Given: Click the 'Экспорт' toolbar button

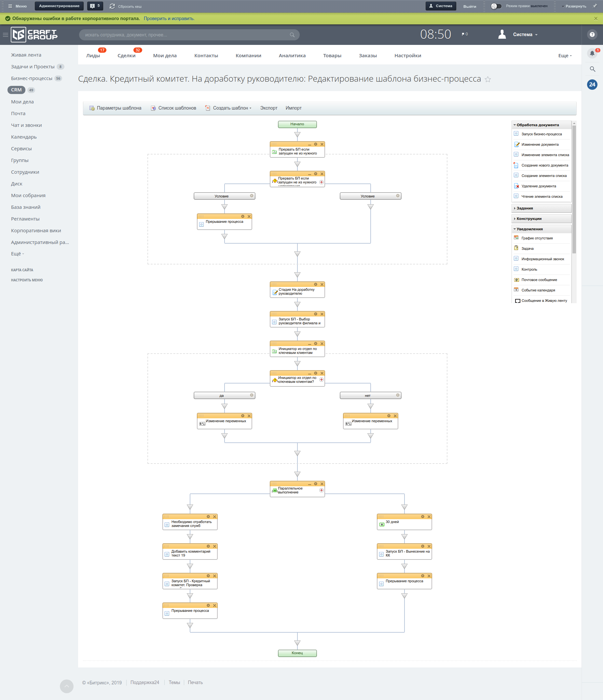Looking at the screenshot, I should tap(268, 108).
